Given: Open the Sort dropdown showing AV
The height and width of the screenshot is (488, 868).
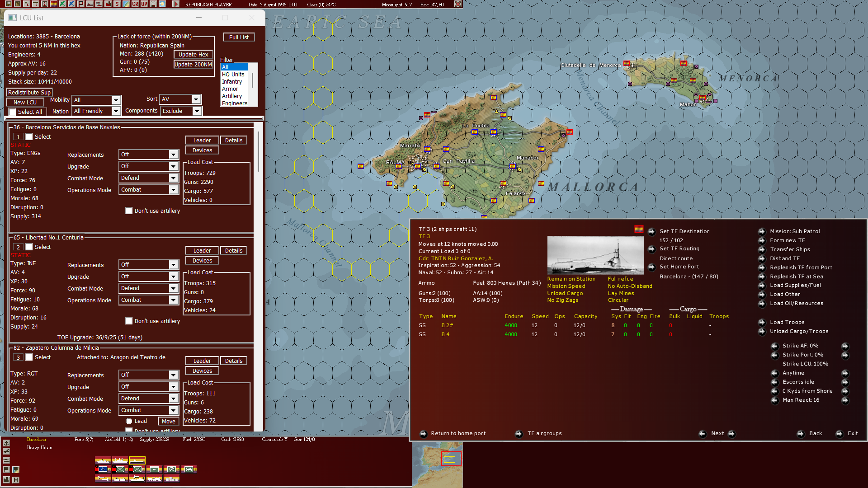Looking at the screenshot, I should pyautogui.click(x=196, y=99).
